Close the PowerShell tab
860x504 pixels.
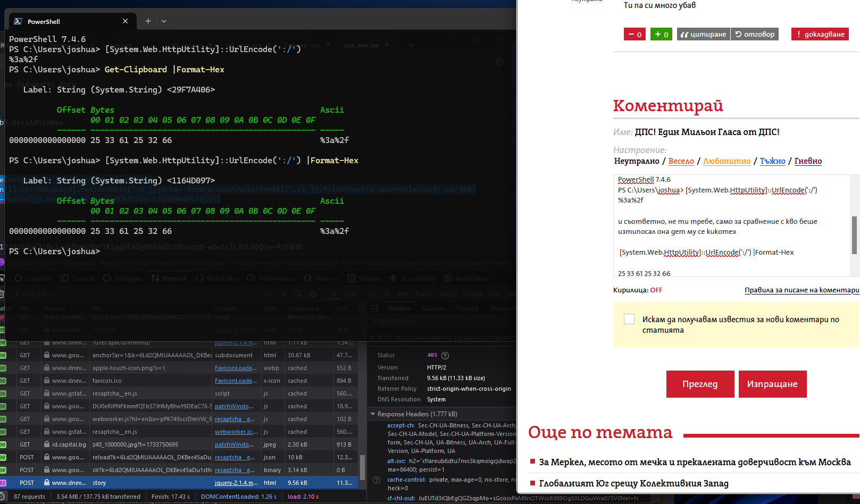coord(125,21)
